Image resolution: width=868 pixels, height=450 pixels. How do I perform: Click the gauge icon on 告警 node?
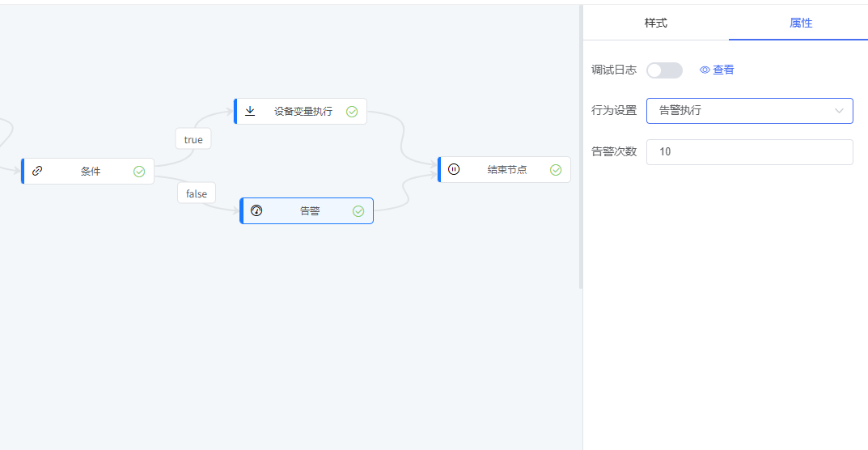(x=256, y=210)
